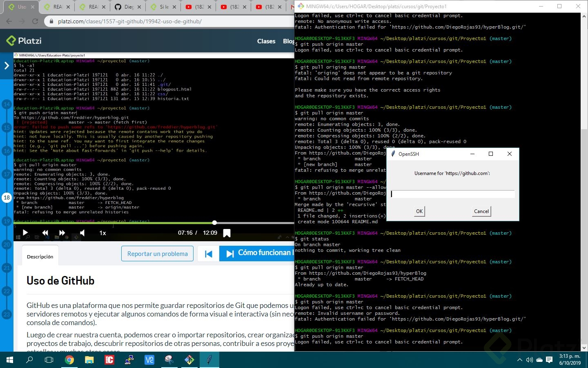Screen dimensions: 588x368
Task: Show hidden system tray icons
Action: click(519, 360)
